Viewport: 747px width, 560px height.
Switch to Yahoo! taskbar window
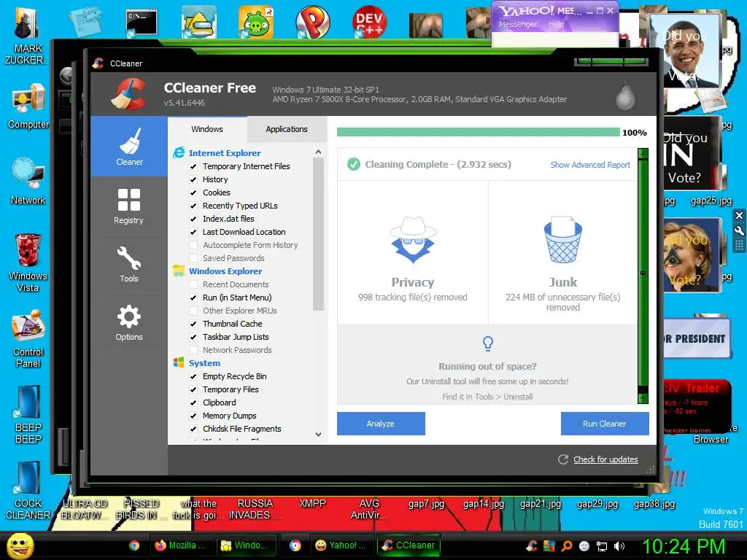point(341,545)
